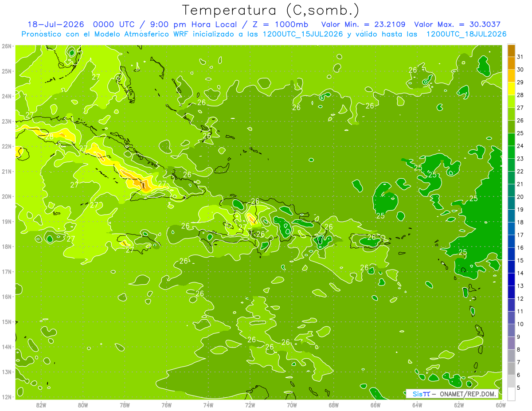This screenshot has width=532, height=411.
Task: Click the green color scale segment between 24 and 25
Action: [511, 139]
